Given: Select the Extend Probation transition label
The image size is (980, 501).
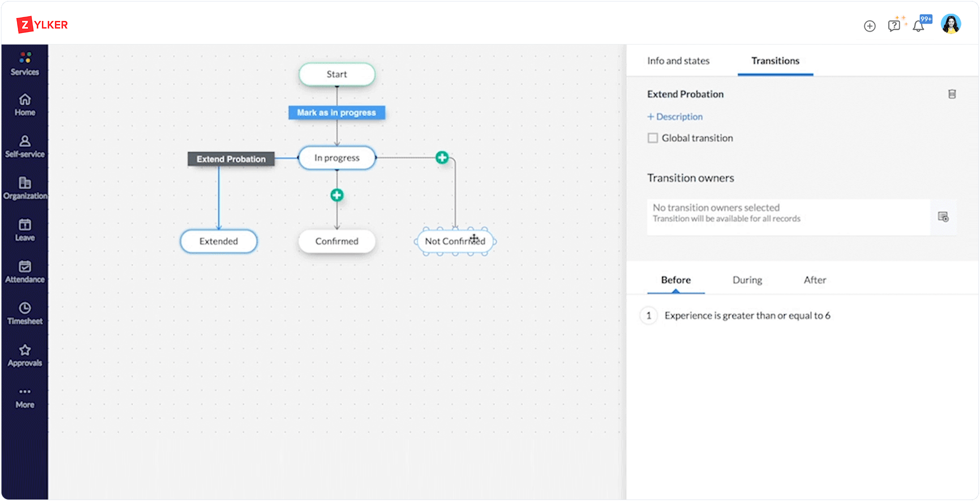Looking at the screenshot, I should 231,159.
